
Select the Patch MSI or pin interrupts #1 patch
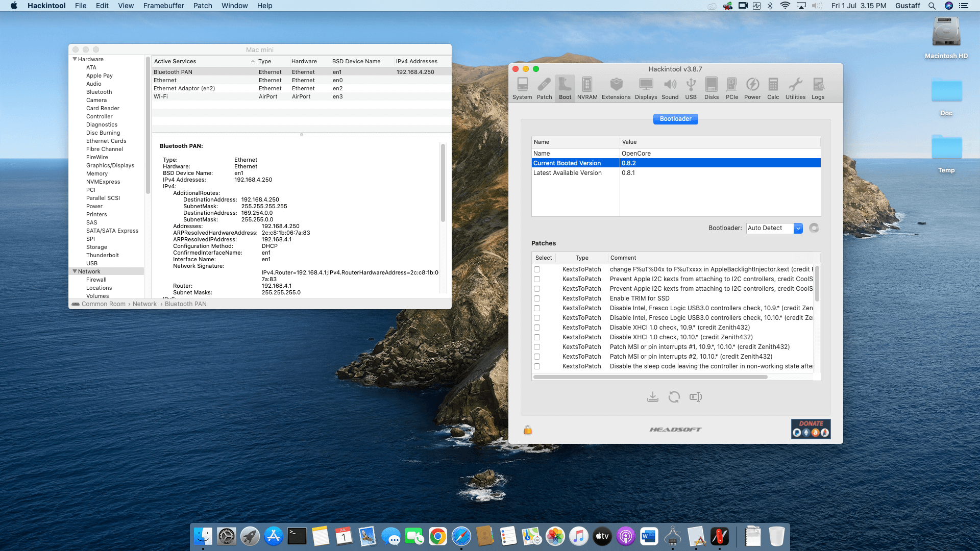coord(536,346)
